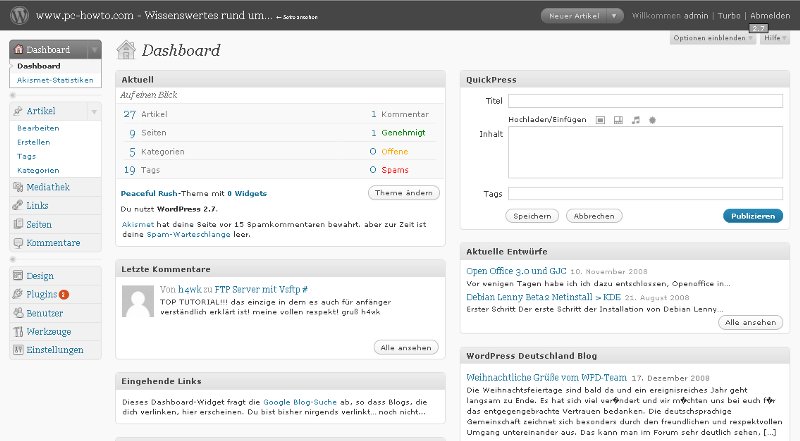The image size is (800, 441).
Task: Click the QuickPress Inhalt text area
Action: [645, 152]
